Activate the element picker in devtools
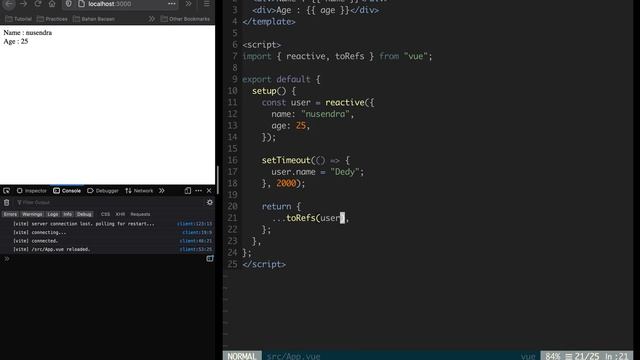640x360 pixels. pyautogui.click(x=7, y=191)
